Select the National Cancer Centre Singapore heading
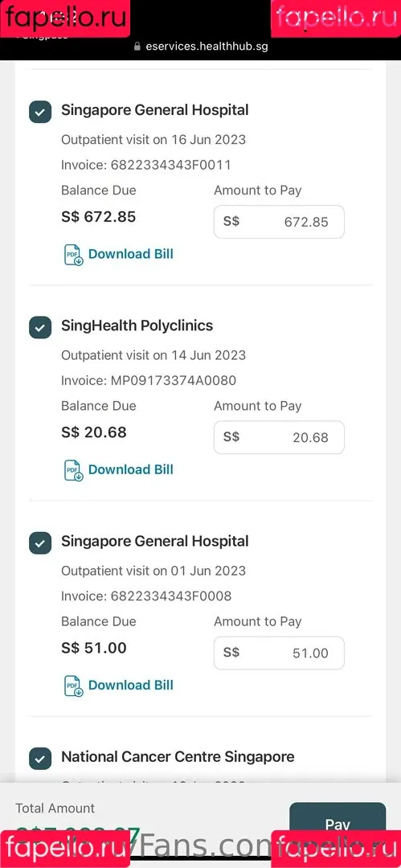401x868 pixels. click(x=178, y=757)
